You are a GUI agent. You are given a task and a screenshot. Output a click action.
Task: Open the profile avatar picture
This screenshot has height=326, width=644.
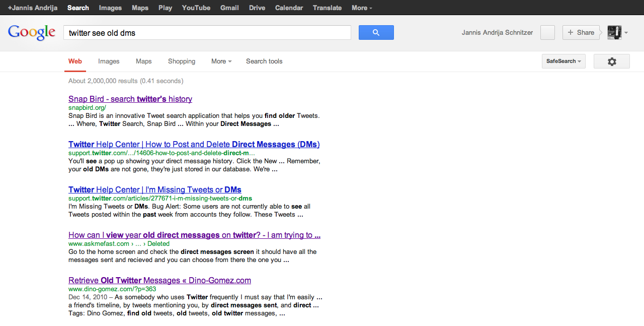point(614,32)
